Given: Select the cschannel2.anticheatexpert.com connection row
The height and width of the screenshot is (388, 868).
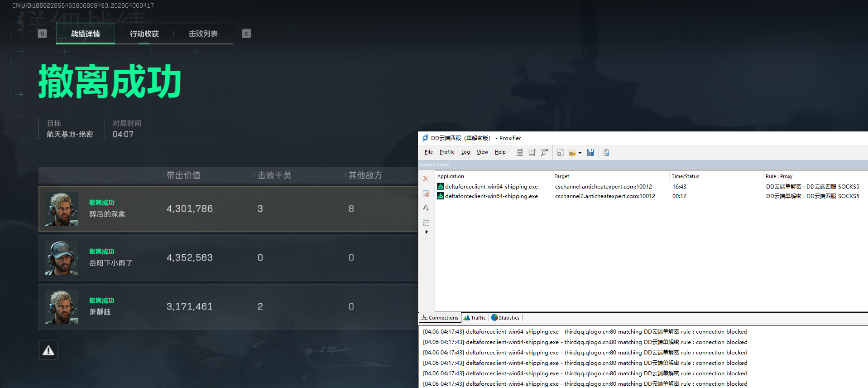Looking at the screenshot, I should [x=651, y=196].
